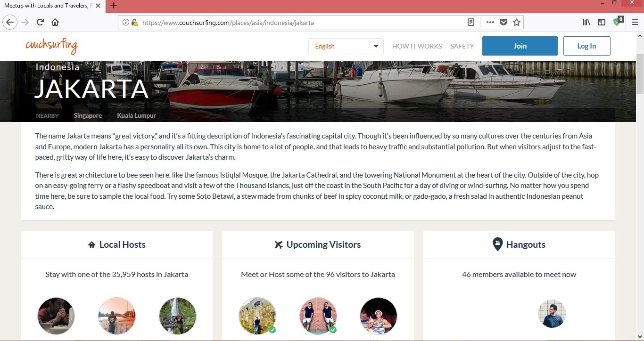Open the English language dropdown
Viewport: 644px width, 341px height.
346,46
